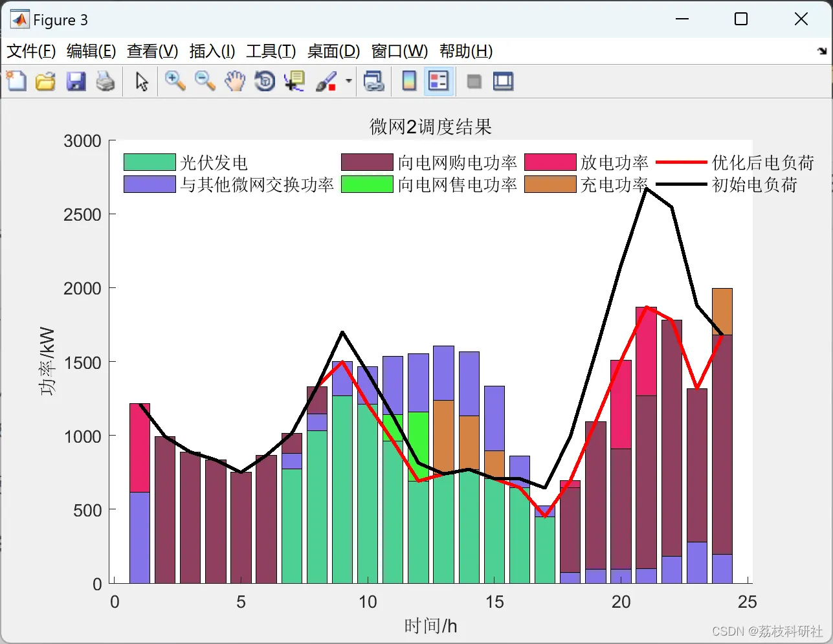The width and height of the screenshot is (833, 644).
Task: Open the 编辑(E) menu
Action: pyautogui.click(x=91, y=51)
